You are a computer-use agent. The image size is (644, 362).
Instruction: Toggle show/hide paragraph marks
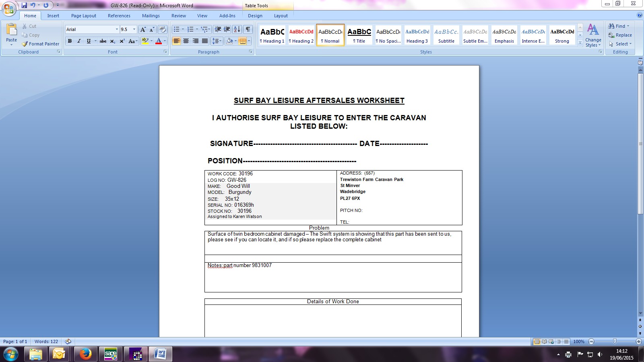tap(248, 29)
